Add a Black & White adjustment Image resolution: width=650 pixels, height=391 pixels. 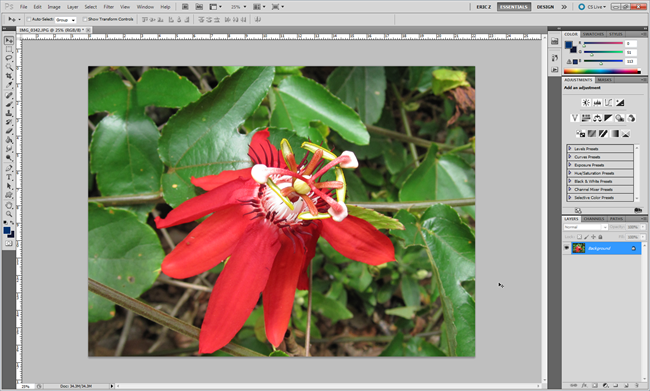(609, 118)
